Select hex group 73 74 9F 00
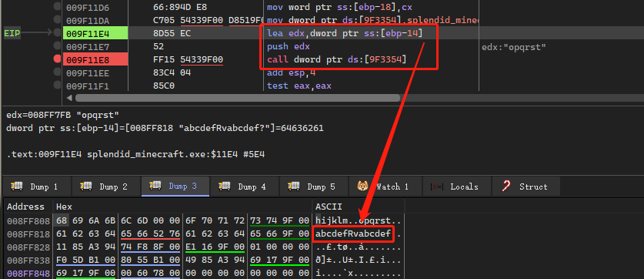644x279 pixels. point(279,221)
